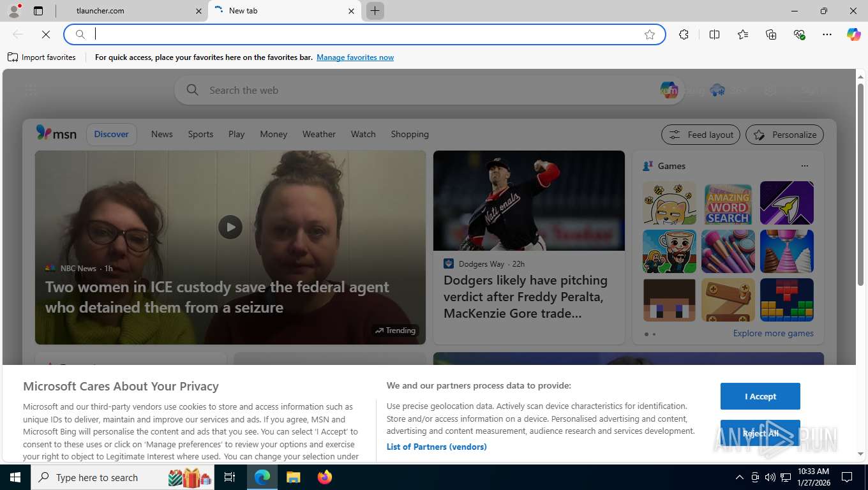This screenshot has height=490, width=868.
Task: Click the MSN logo
Action: 56,133
